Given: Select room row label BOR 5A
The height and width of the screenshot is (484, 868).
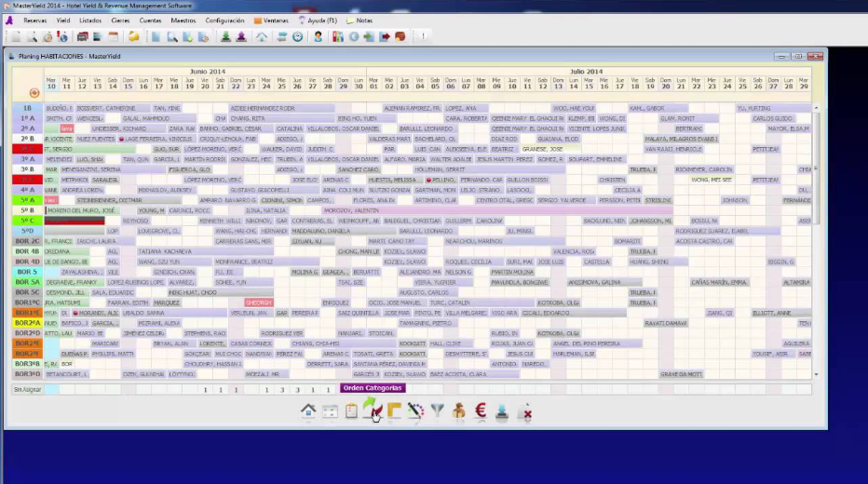Looking at the screenshot, I should click(x=28, y=282).
